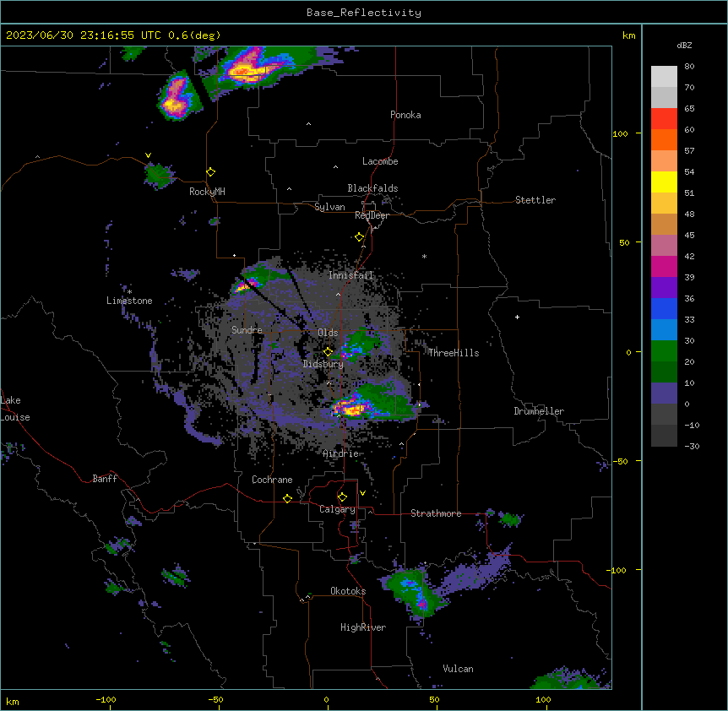Click the 100 km tick on right axis
Screen dimensions: 728x711
[x=638, y=133]
